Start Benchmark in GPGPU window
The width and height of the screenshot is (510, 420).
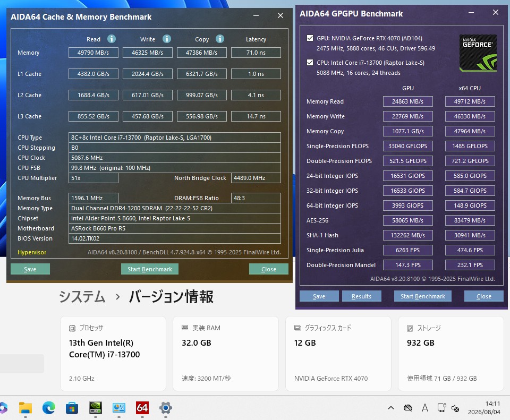click(x=422, y=296)
